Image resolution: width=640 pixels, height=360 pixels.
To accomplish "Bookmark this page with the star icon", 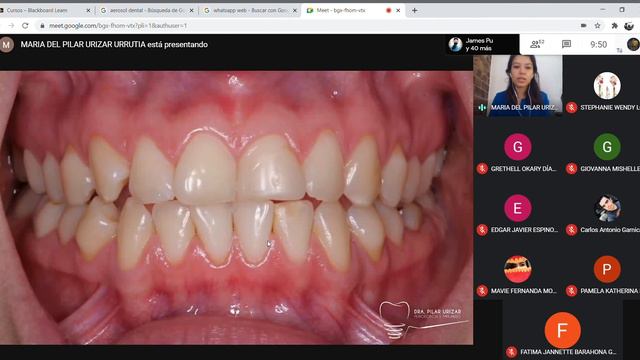I will (x=598, y=25).
